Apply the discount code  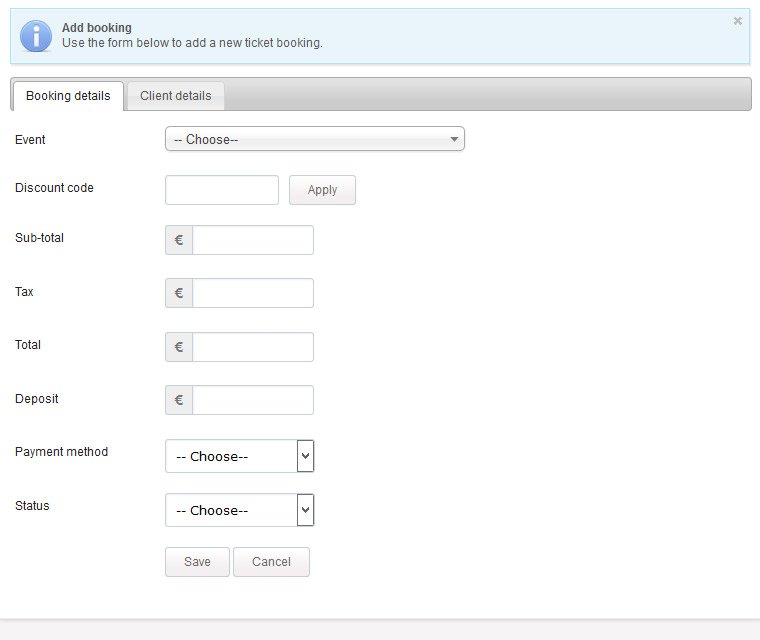point(322,190)
